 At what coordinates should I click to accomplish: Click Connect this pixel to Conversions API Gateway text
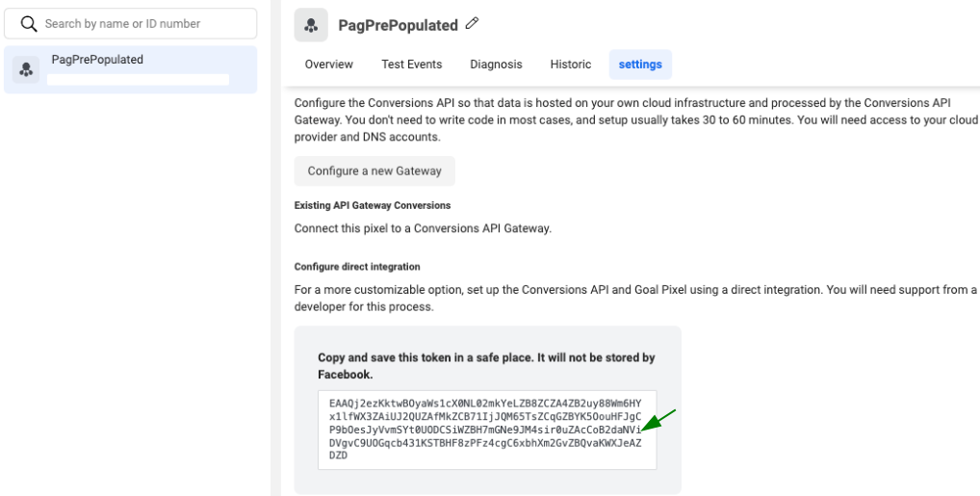tap(424, 228)
